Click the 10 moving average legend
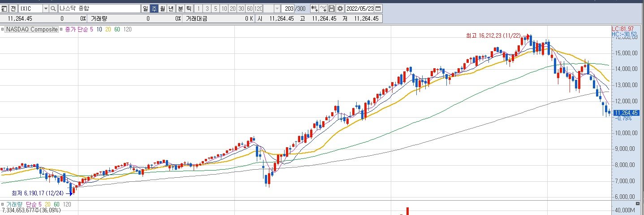This screenshot has height=215, width=644. 99,29
